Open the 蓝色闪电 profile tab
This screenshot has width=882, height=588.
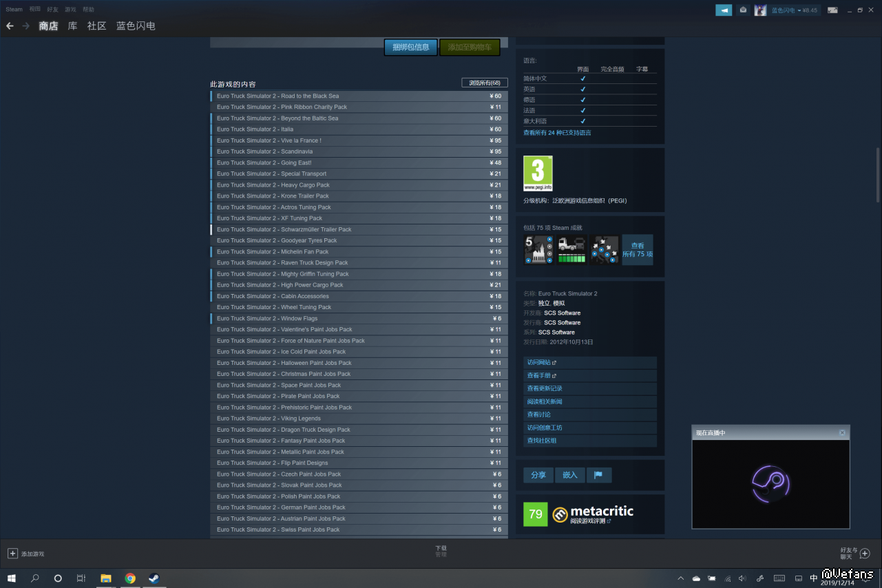(136, 26)
